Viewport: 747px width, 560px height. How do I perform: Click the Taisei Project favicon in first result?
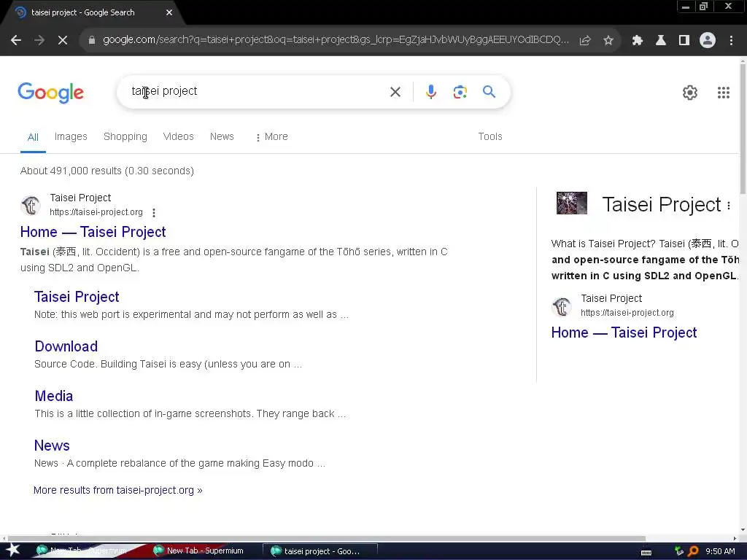tap(31, 205)
